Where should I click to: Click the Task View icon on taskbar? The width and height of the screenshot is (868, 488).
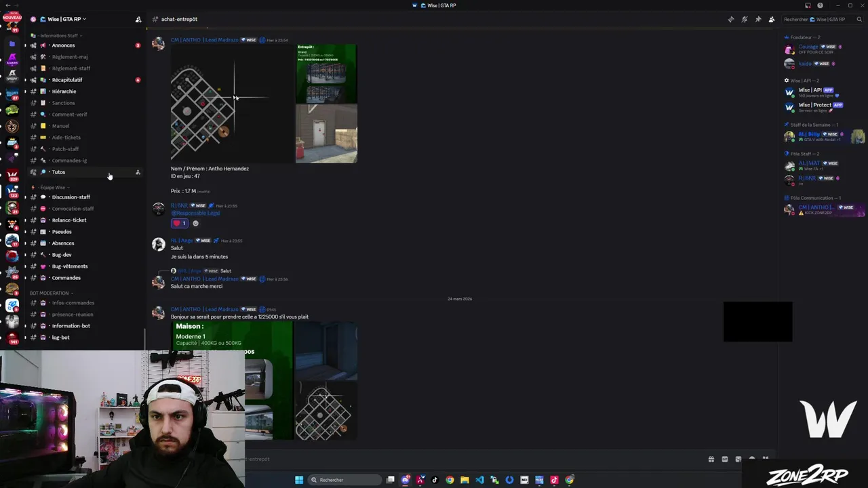(x=391, y=480)
